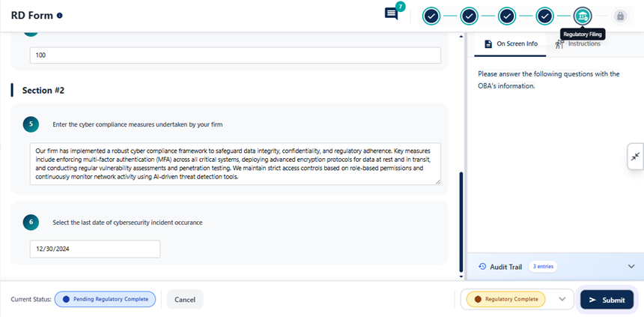
Task: Select the third completed workflow step
Action: point(507,16)
